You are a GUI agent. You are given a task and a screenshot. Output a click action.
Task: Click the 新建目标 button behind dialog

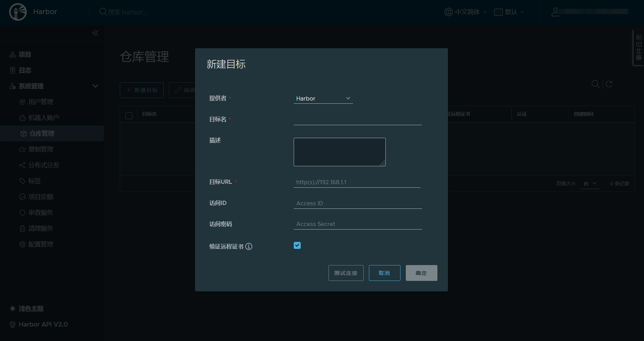click(142, 90)
